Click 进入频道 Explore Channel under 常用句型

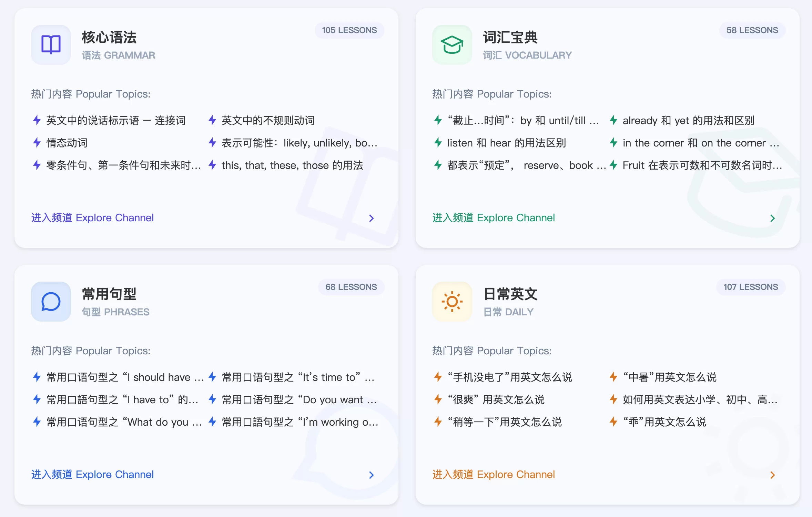click(x=92, y=475)
